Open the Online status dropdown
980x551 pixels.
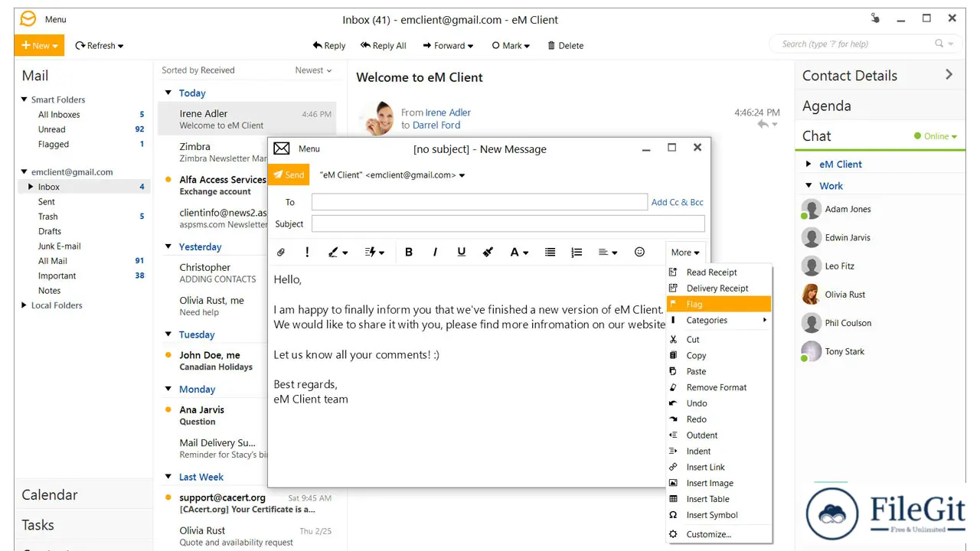click(936, 136)
